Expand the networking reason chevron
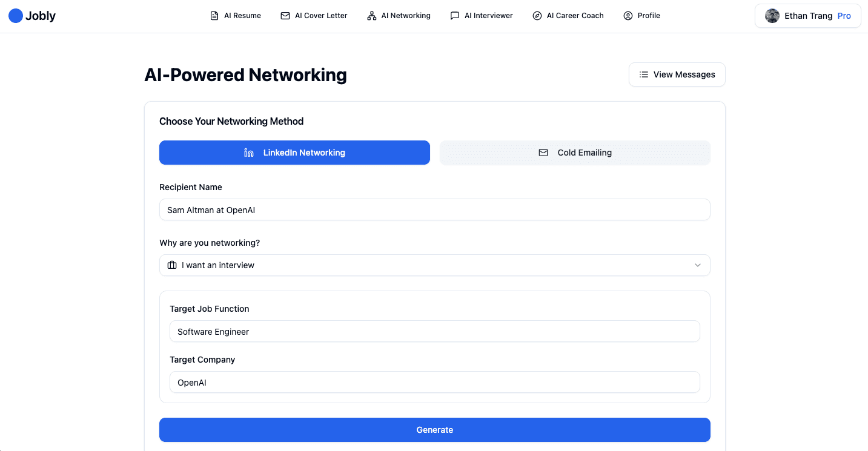Viewport: 868px width, 451px height. coord(698,265)
